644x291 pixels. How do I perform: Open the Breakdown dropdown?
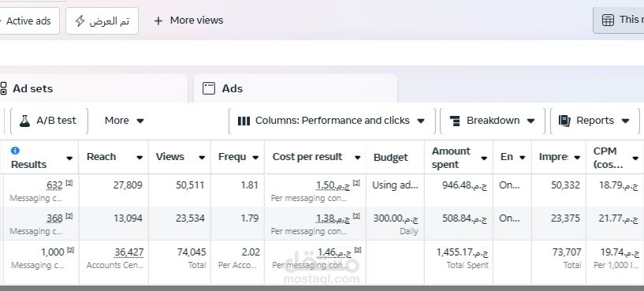pyautogui.click(x=493, y=121)
